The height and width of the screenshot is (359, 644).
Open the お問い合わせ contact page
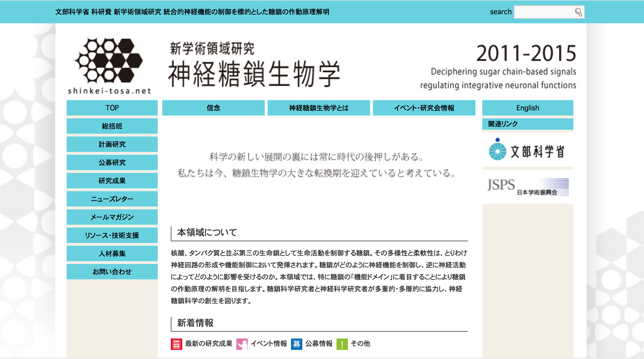112,272
